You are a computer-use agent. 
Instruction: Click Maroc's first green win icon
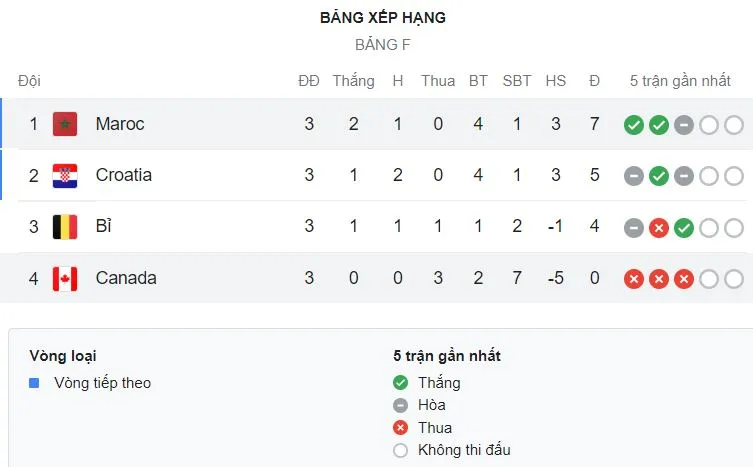633,125
